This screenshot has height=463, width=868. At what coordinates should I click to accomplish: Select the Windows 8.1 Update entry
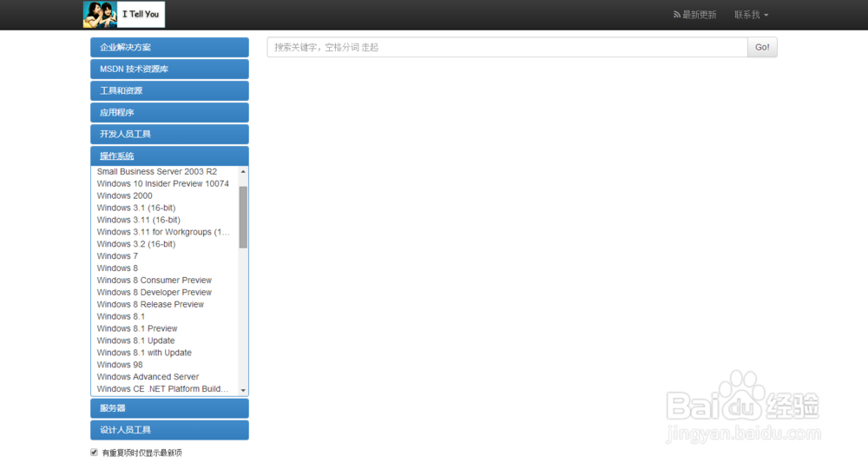pos(135,341)
